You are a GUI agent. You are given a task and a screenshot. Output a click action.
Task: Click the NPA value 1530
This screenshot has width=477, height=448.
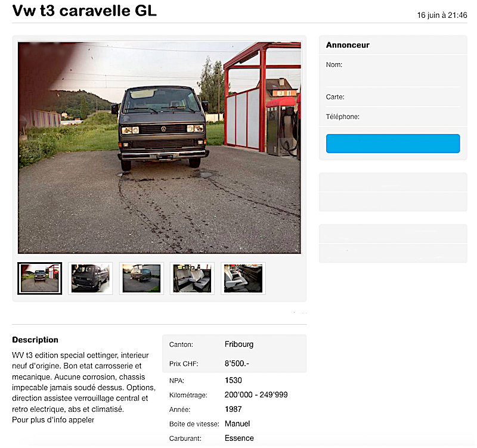click(x=233, y=380)
